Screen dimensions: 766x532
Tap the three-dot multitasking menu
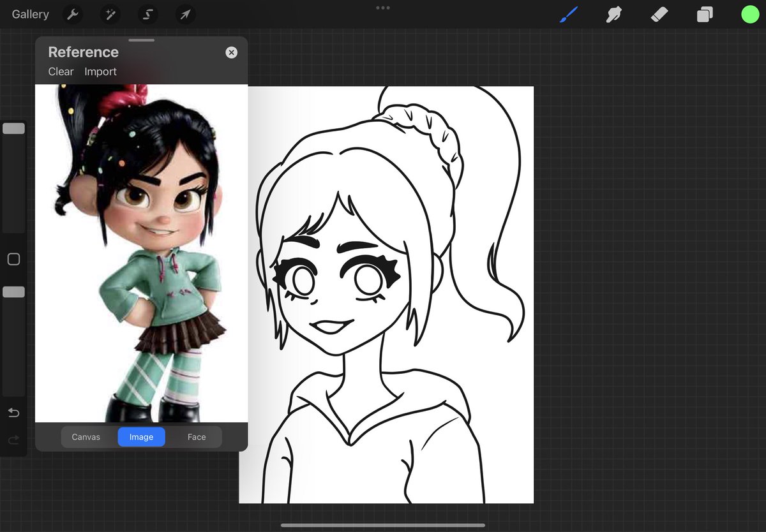383,8
